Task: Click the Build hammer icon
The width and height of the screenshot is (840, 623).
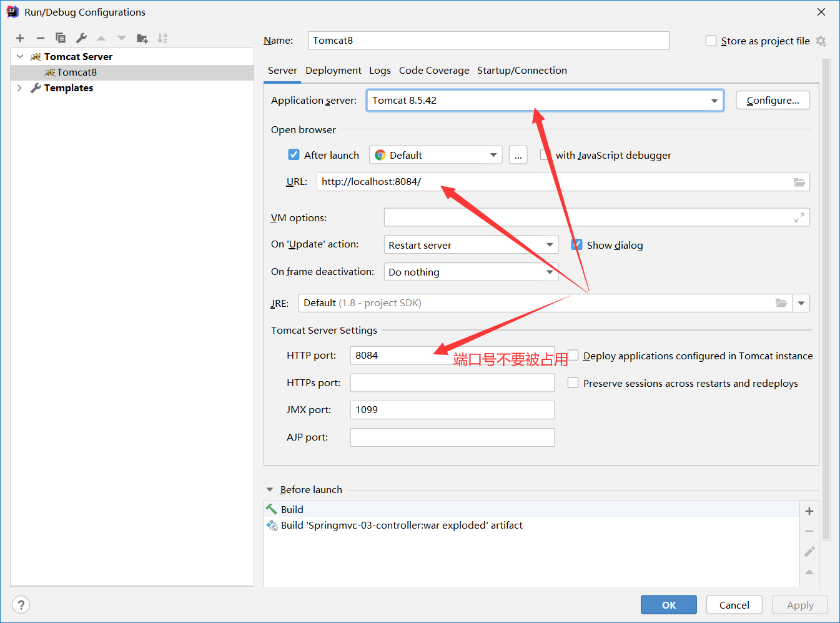Action: tap(272, 509)
